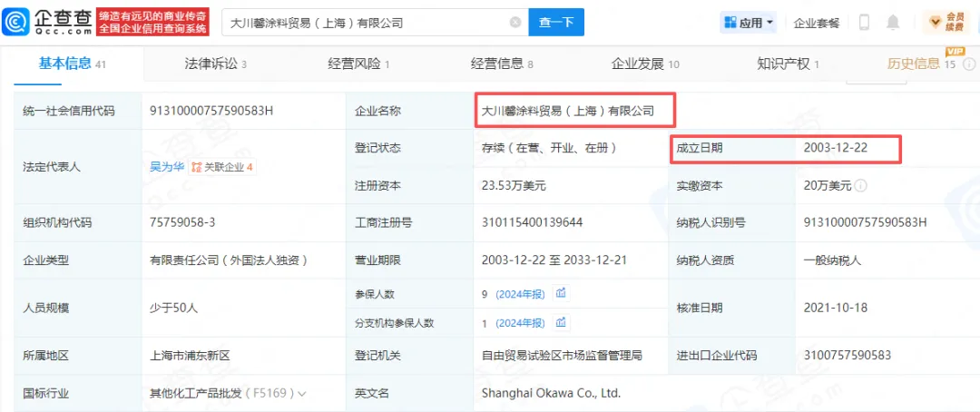Click the Qcc 企查查 logo
Screen dimensions: 980x412
(x=46, y=23)
